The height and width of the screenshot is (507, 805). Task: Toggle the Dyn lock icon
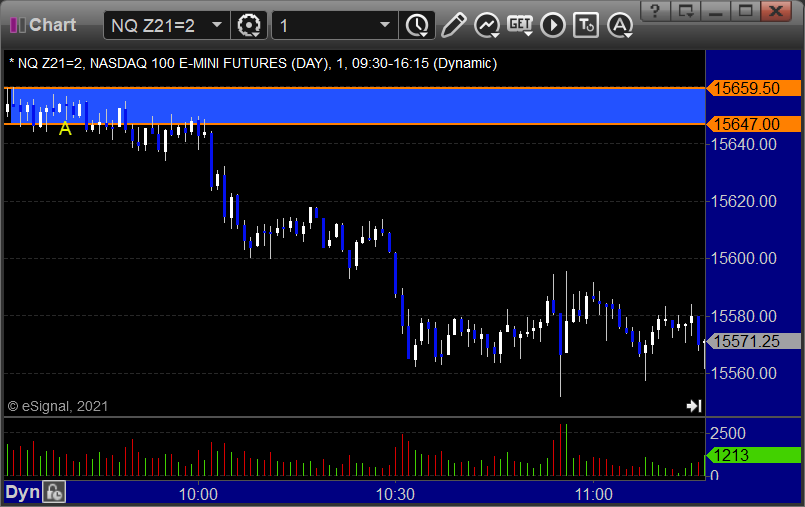click(54, 493)
